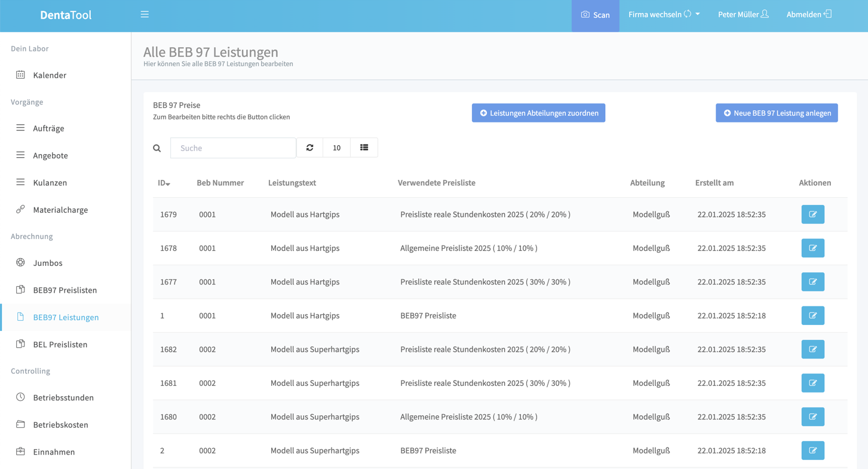Open Materialcharge from the sidebar
868x469 pixels.
[60, 210]
